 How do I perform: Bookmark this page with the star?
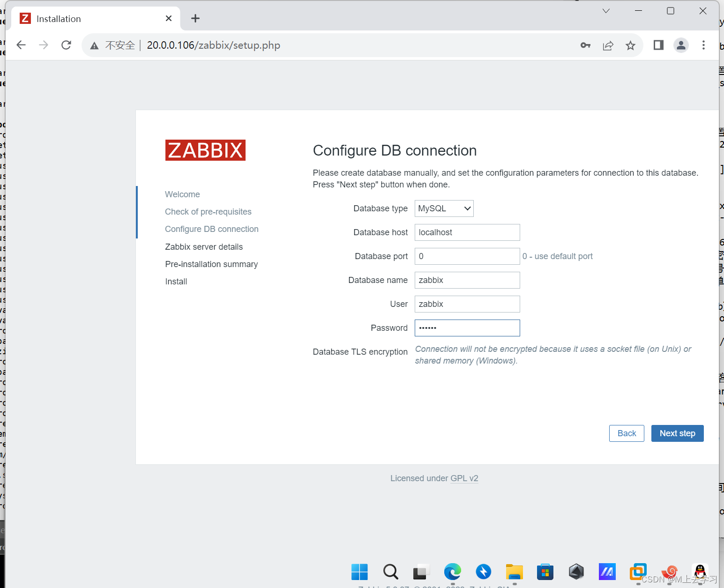630,45
